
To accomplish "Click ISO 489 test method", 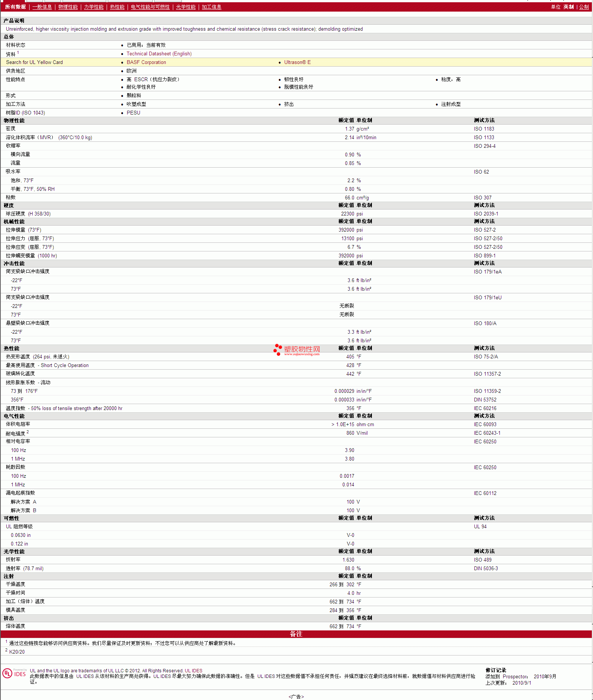I will coord(483,560).
